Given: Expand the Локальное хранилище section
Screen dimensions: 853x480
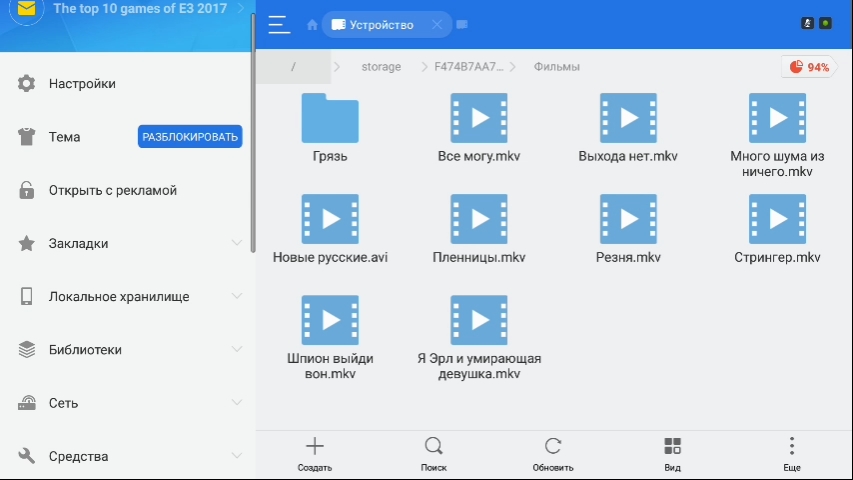Looking at the screenshot, I should point(237,297).
